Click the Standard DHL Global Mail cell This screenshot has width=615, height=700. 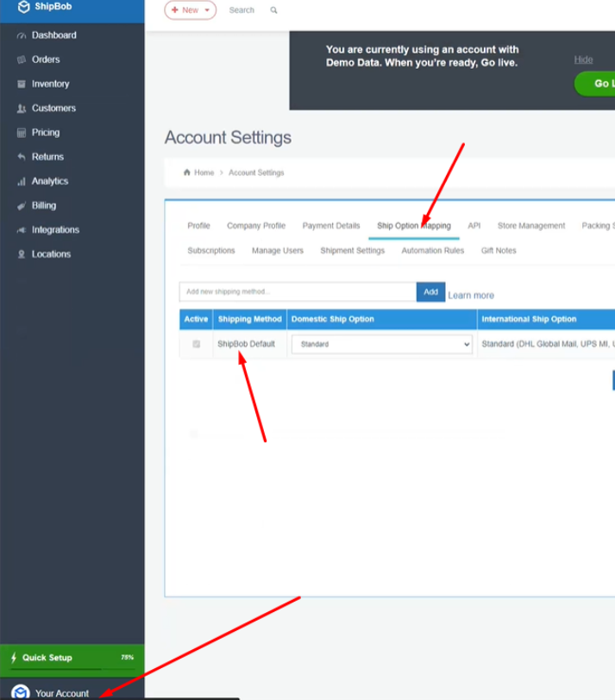548,344
